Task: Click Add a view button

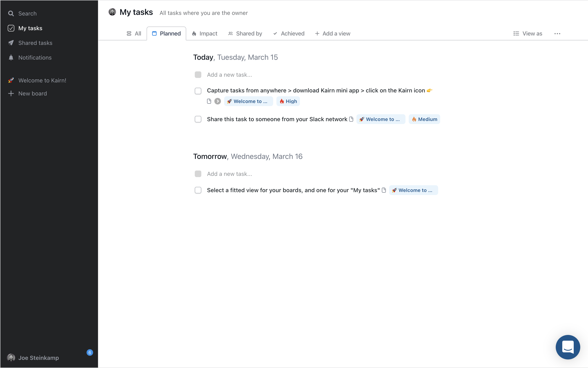Action: pyautogui.click(x=333, y=34)
